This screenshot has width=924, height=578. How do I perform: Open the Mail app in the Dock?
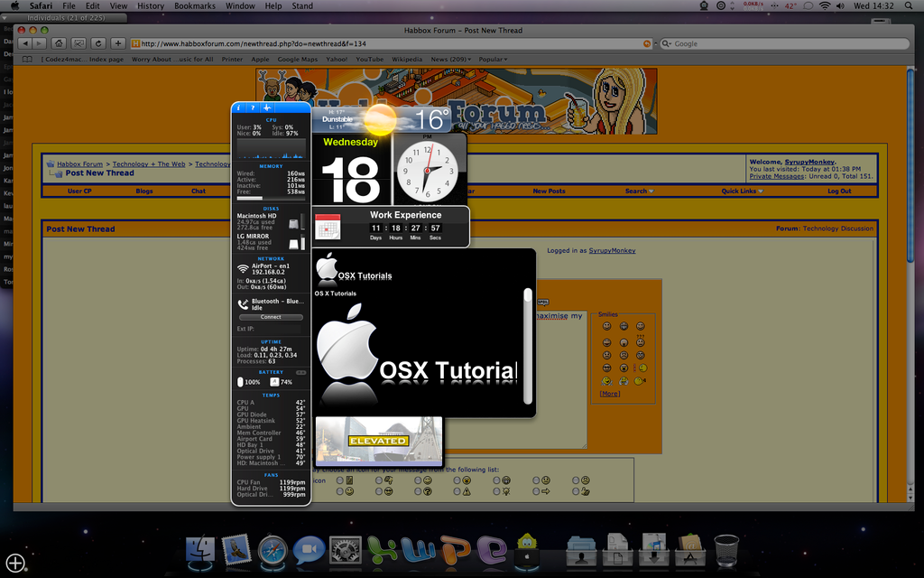click(236, 550)
